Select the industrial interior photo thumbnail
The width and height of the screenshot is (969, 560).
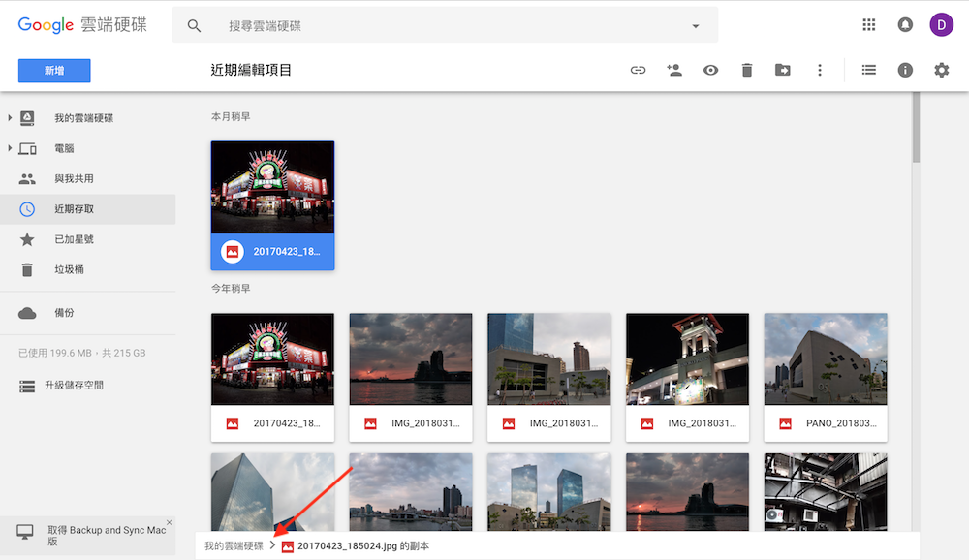[x=826, y=492]
